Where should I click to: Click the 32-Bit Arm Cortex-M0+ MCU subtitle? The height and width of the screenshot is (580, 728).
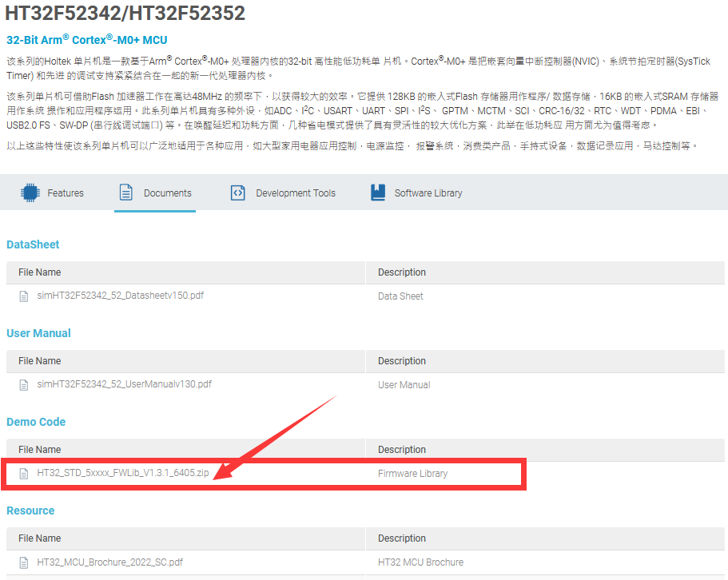pos(86,40)
